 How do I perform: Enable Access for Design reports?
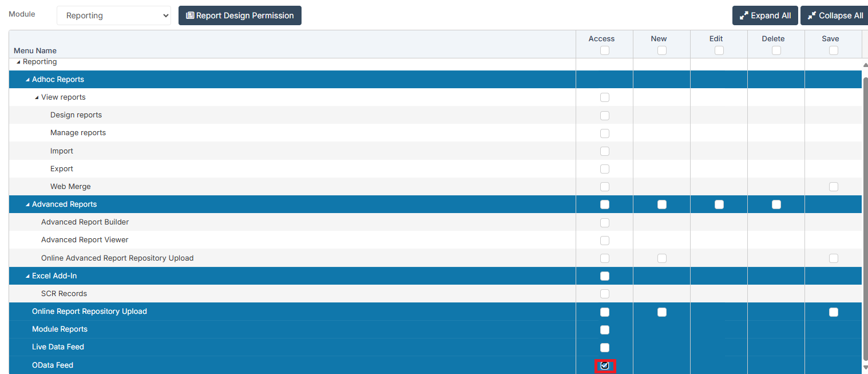pyautogui.click(x=605, y=116)
